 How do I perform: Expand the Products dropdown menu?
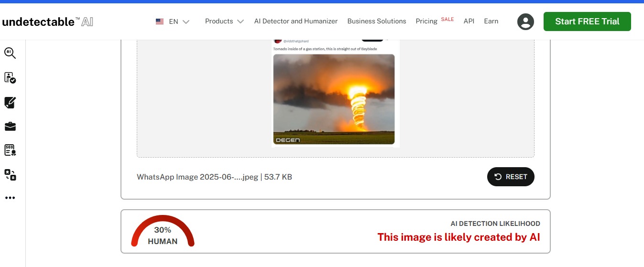pyautogui.click(x=224, y=21)
